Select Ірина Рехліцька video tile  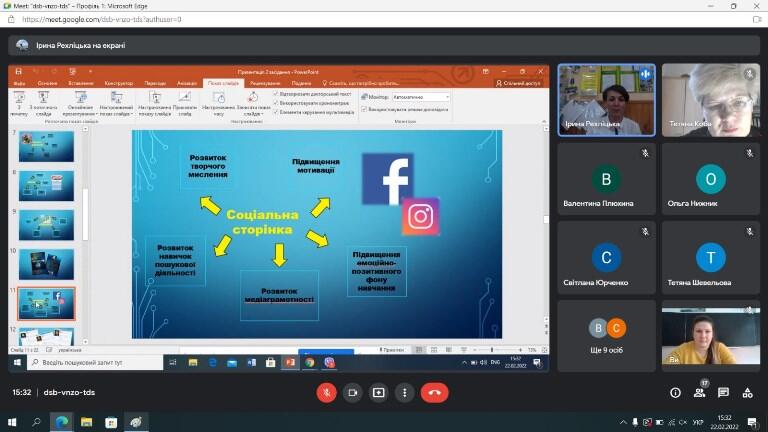click(x=606, y=100)
